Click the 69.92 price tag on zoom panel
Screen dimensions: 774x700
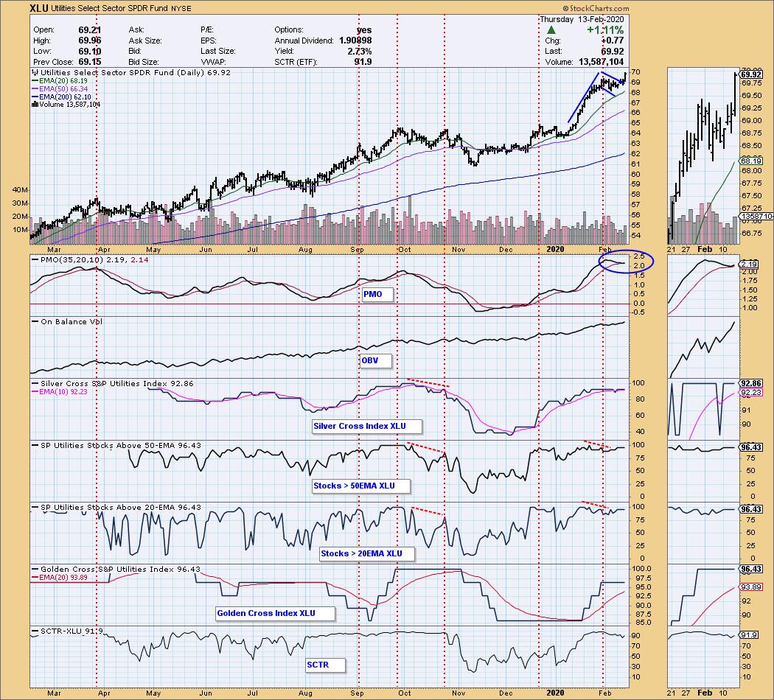[751, 74]
